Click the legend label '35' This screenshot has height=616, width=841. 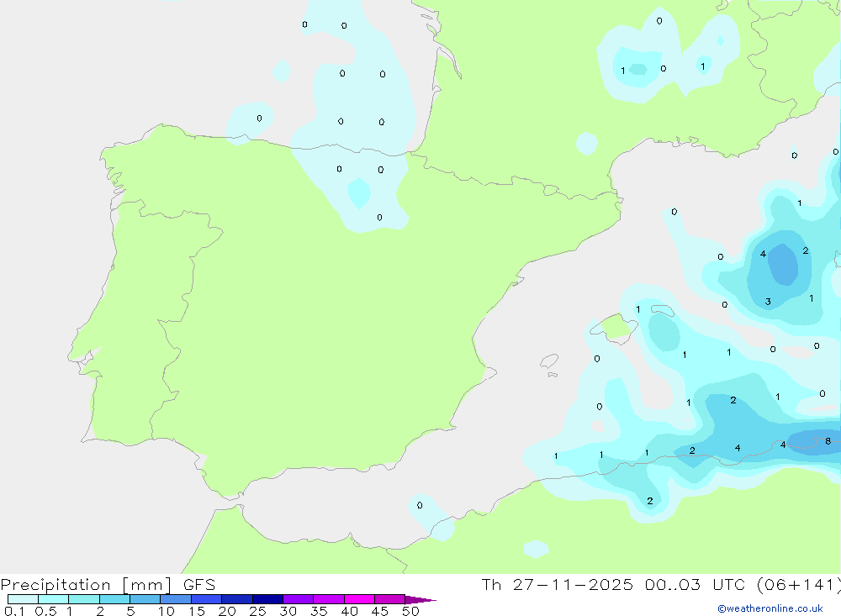pos(319,611)
